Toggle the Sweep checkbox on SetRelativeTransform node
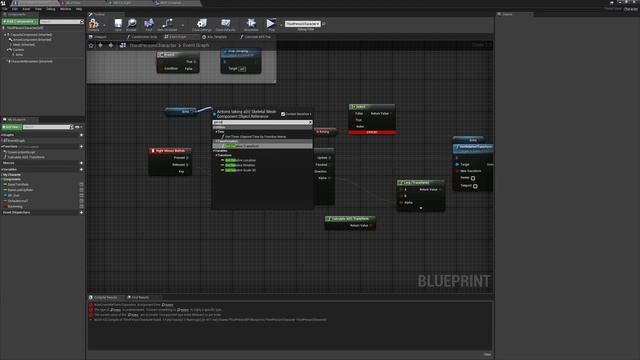Viewport: 640px width, 360px height. [x=473, y=178]
